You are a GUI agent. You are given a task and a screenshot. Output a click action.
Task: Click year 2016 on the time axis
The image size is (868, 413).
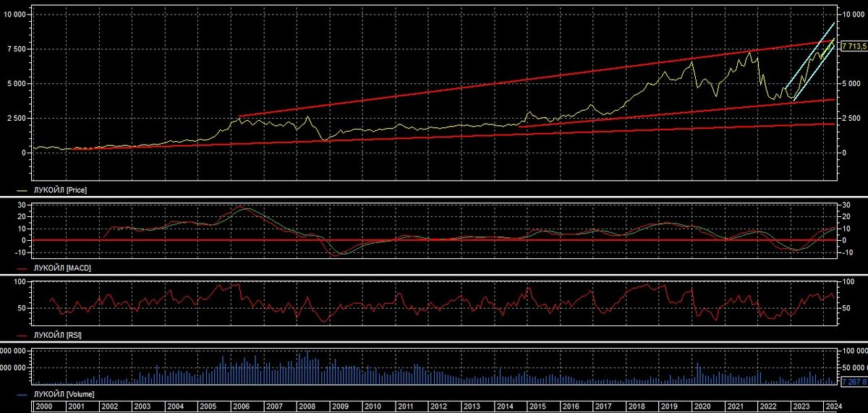571,407
